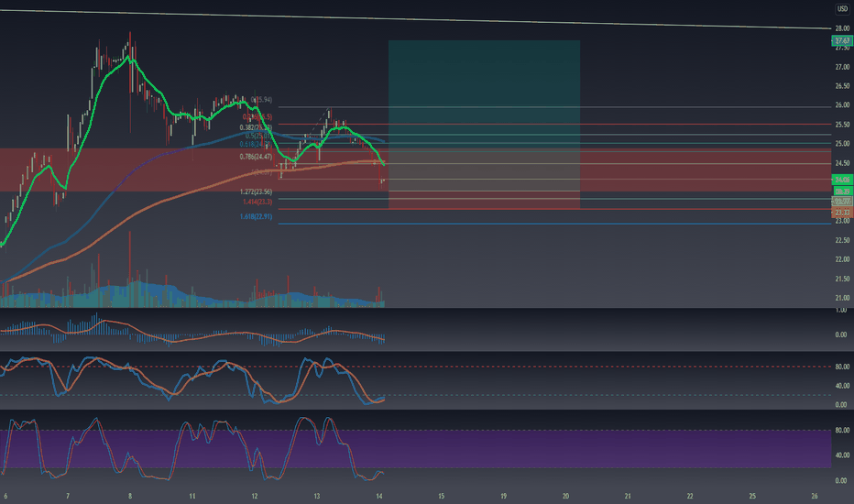Click the 22.00 price axis label
This screenshot has width=854, height=504.
(x=842, y=259)
